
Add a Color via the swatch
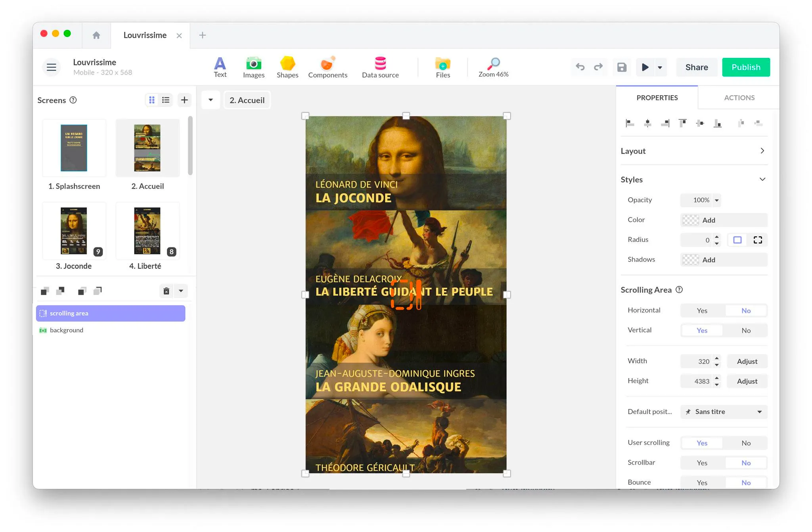click(x=690, y=220)
